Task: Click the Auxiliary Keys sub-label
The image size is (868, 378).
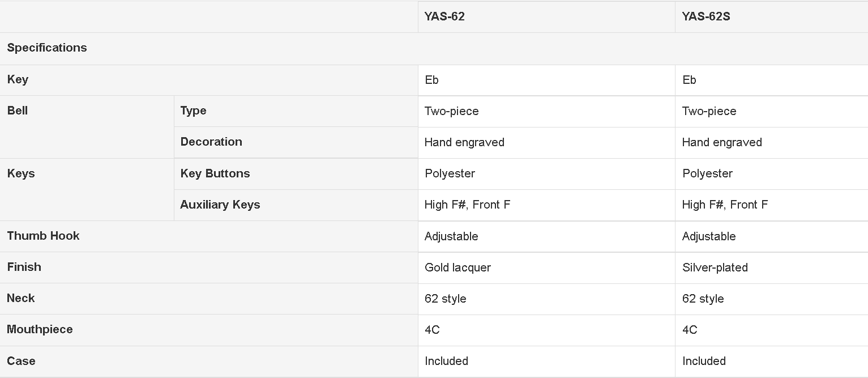Action: point(220,205)
